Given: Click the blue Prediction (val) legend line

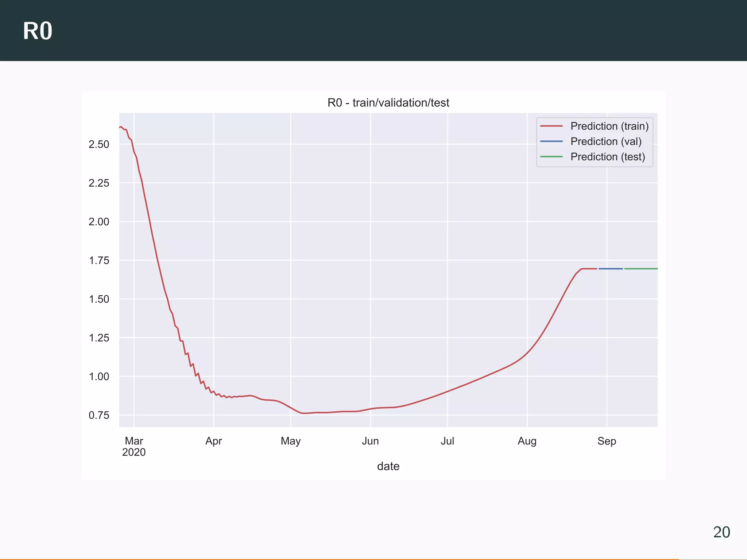Looking at the screenshot, I should (x=551, y=141).
